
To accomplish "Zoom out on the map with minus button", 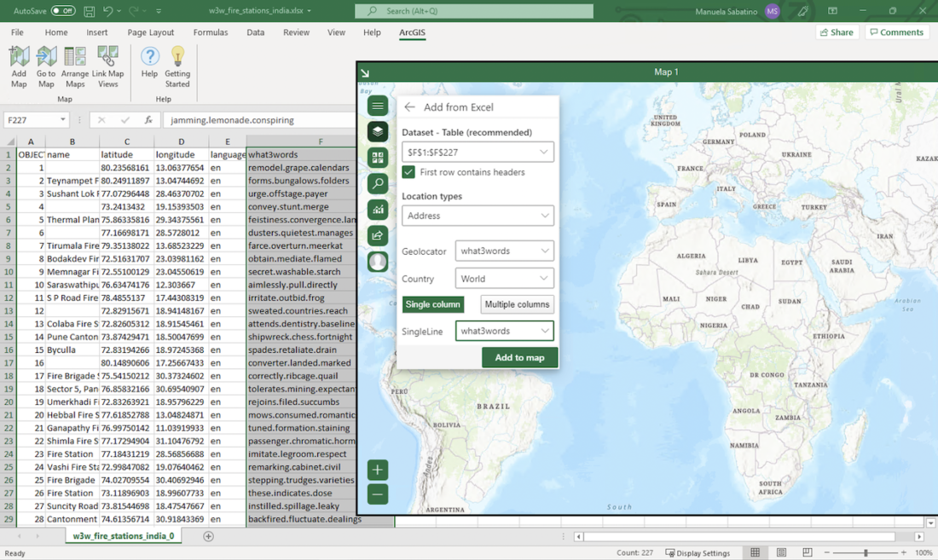I will click(x=378, y=494).
